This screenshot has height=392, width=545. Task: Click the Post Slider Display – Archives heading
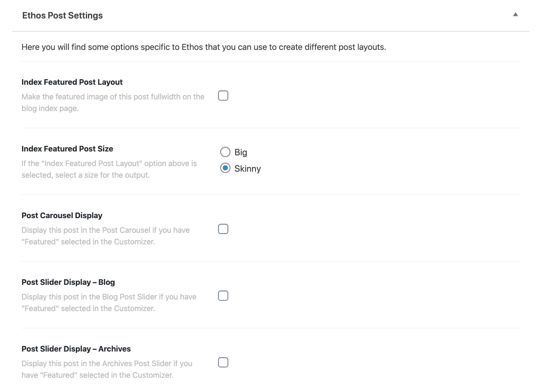(x=76, y=349)
